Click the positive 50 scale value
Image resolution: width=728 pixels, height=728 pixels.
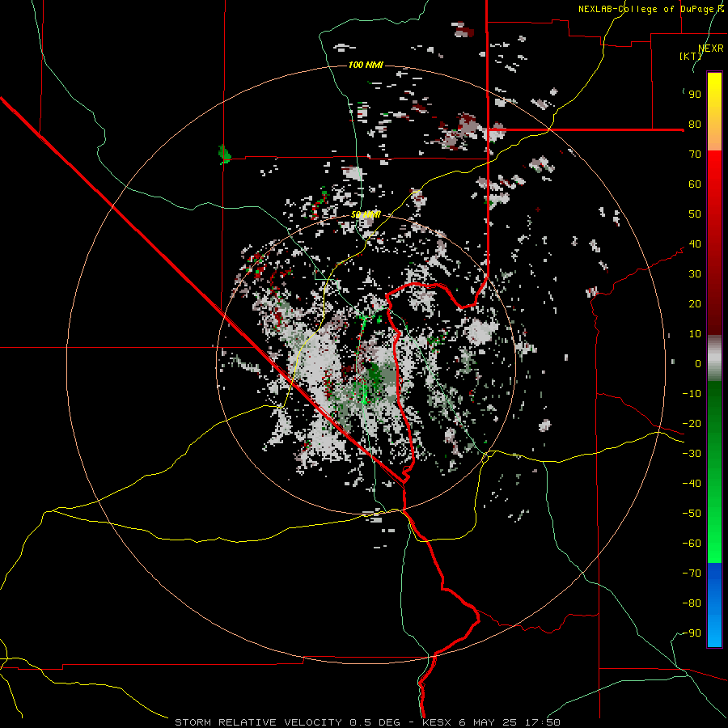pos(695,214)
